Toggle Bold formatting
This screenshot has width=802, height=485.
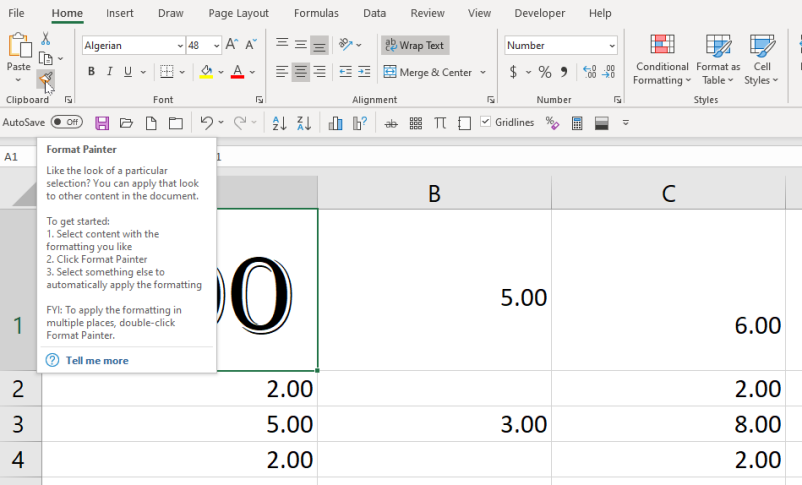91,72
